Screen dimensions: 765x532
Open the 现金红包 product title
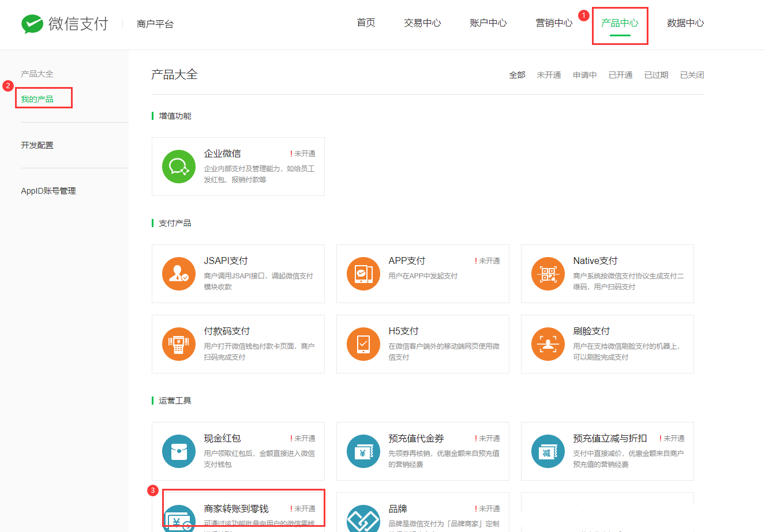[223, 438]
